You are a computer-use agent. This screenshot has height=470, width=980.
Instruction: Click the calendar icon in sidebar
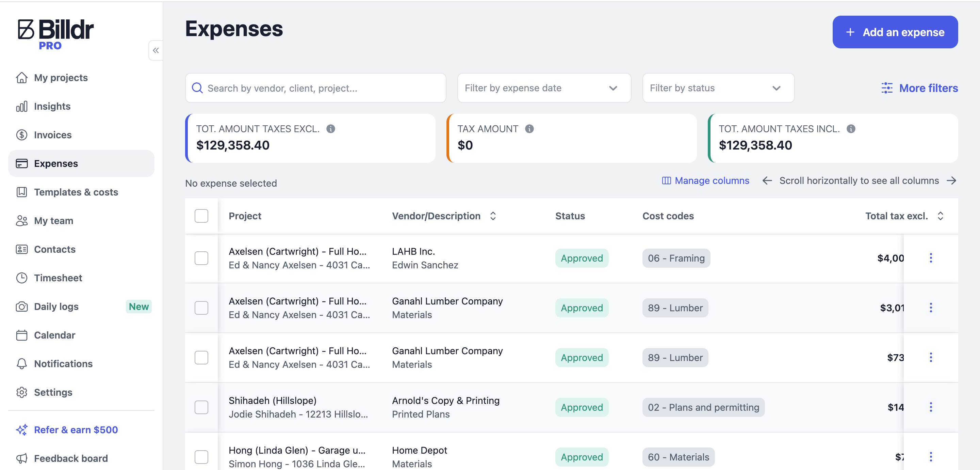coord(22,335)
